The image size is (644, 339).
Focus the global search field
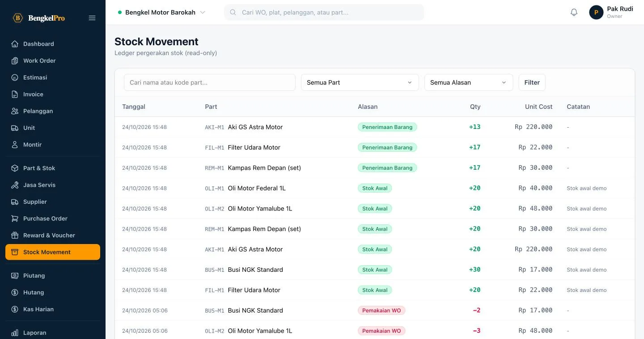[x=324, y=13]
